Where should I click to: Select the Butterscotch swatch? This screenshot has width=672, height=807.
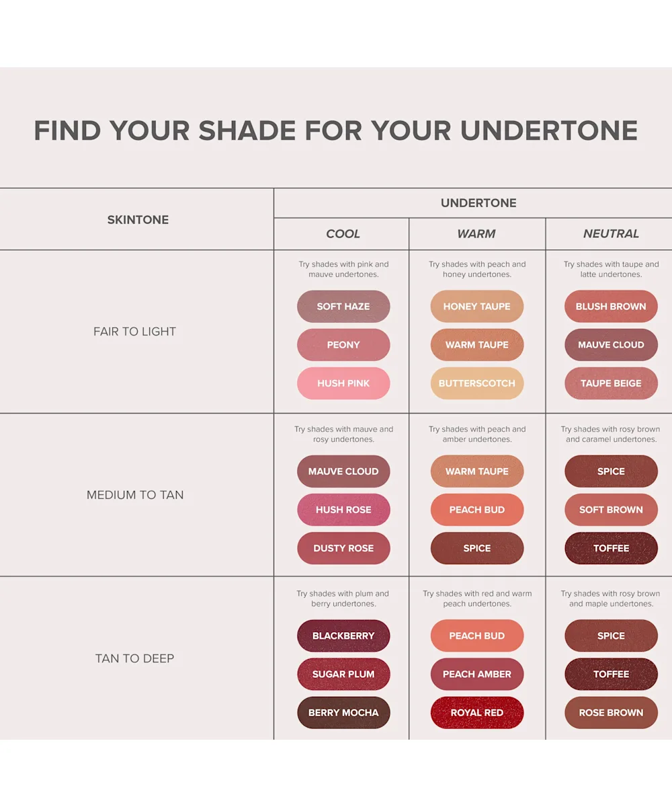(x=476, y=383)
